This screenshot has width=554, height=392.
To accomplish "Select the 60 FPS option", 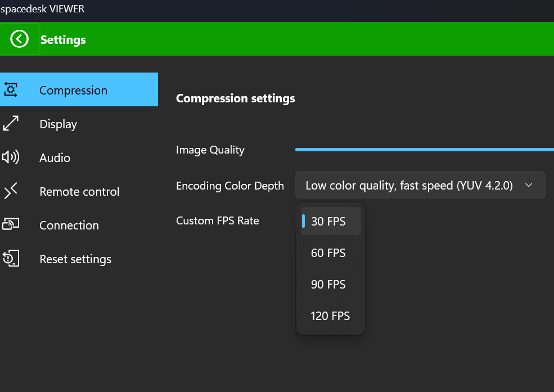I will pyautogui.click(x=328, y=253).
